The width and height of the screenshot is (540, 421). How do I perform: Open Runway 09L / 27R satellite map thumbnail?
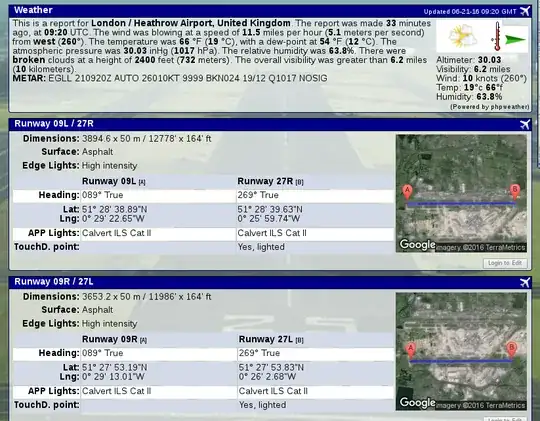pos(461,193)
